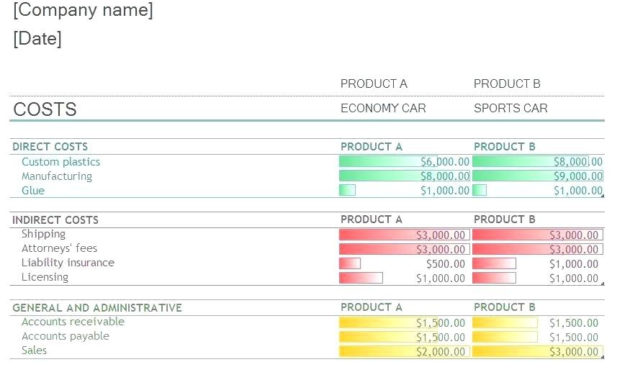Screen dimensions: 630x380
Task: Select the SPORTS CAR header cell
Action: tap(510, 108)
